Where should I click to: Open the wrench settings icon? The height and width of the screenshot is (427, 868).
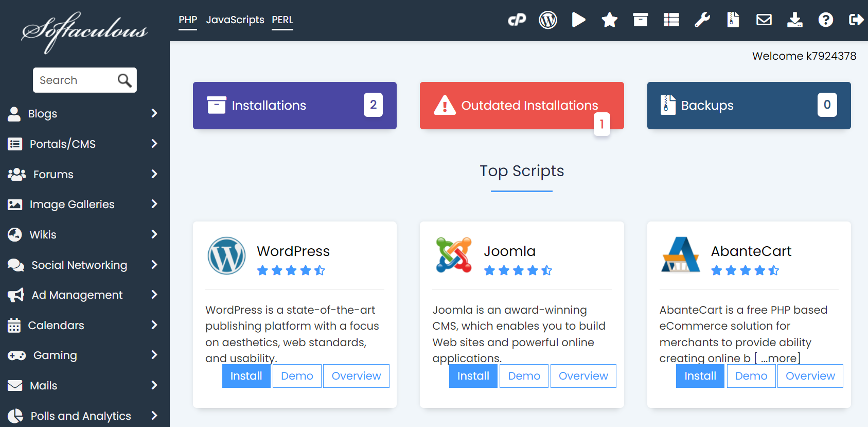point(702,20)
